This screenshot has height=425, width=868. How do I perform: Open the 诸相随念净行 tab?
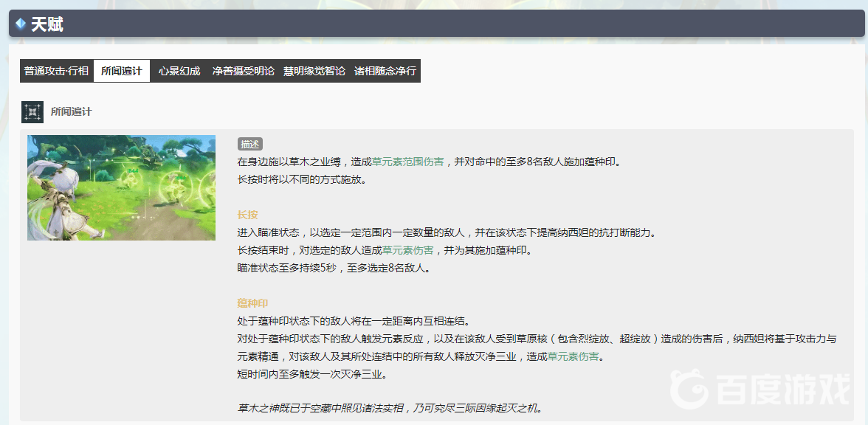point(385,71)
